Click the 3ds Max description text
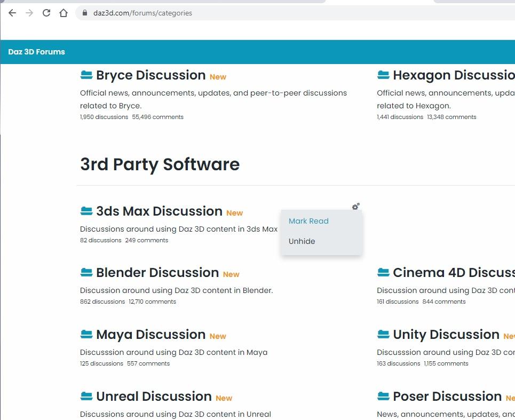Screen dimensions: 515x420 pos(179,229)
